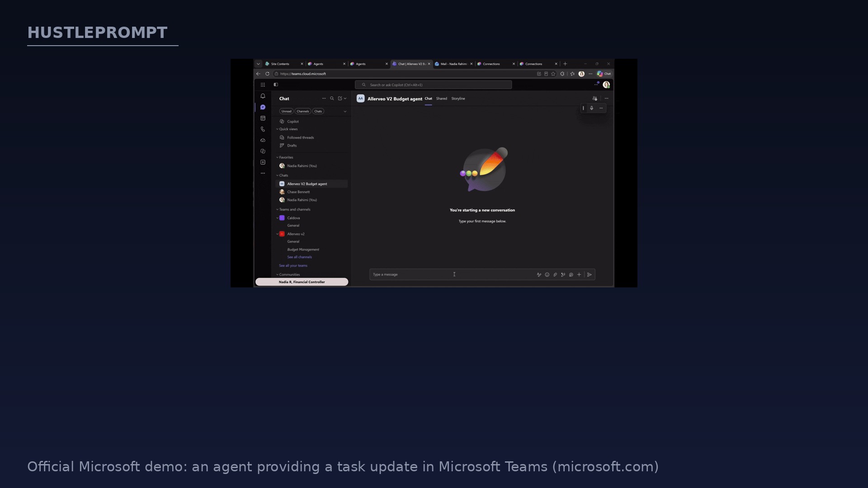Screen dimensions: 868x488
Task: Open See all your teams link
Action: pos(293,266)
